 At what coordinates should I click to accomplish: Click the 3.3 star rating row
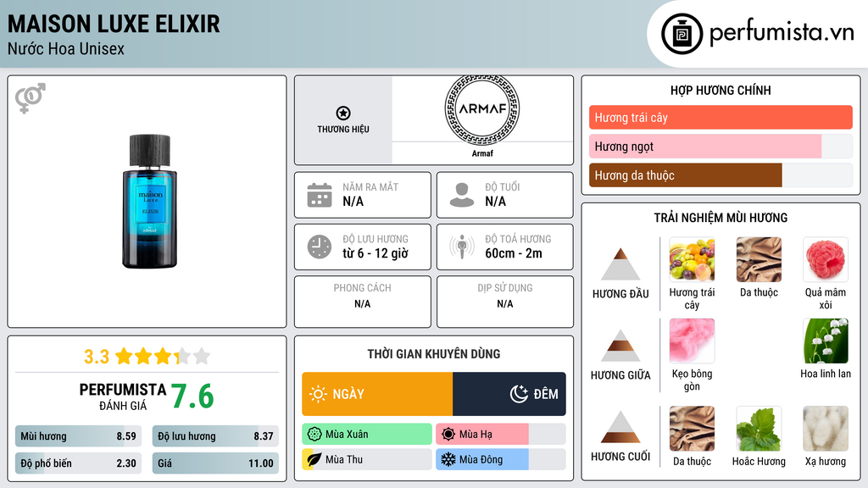[147, 356]
